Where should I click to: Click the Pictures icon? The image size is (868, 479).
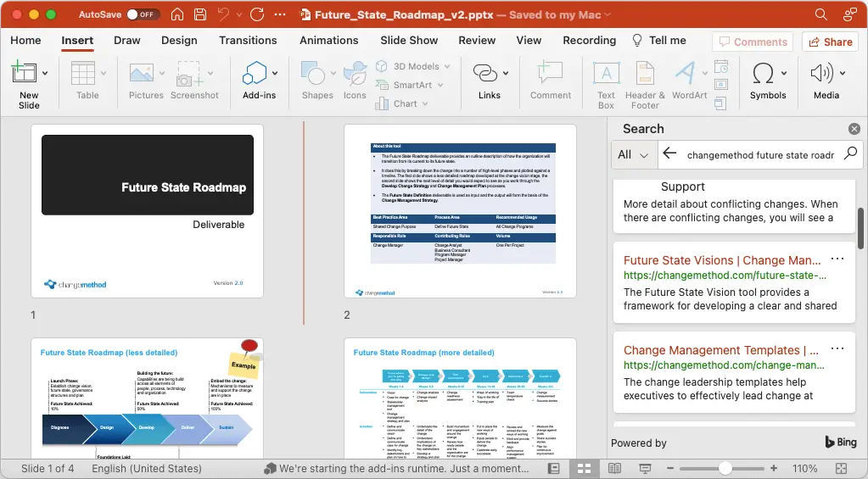(142, 73)
